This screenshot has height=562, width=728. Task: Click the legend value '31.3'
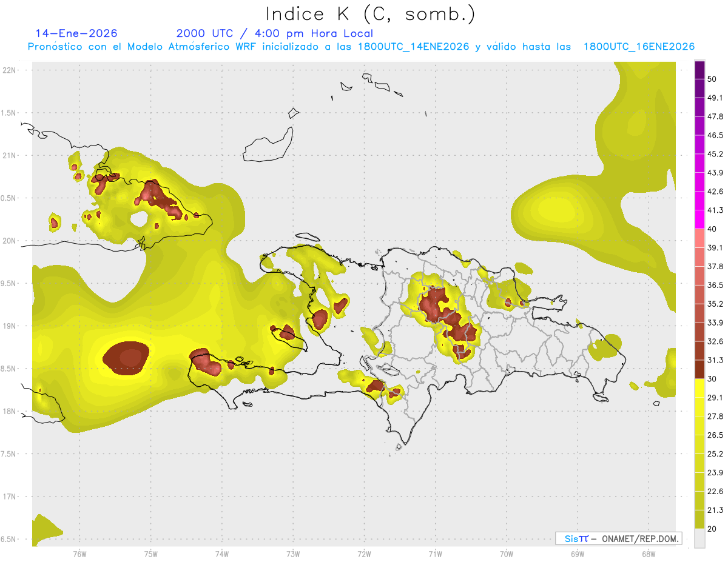[715, 360]
